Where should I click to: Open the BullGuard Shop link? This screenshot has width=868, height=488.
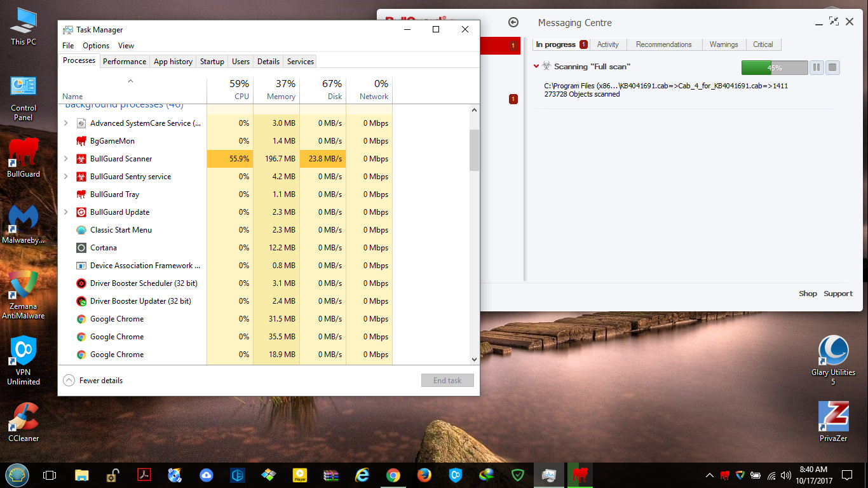pos(808,294)
